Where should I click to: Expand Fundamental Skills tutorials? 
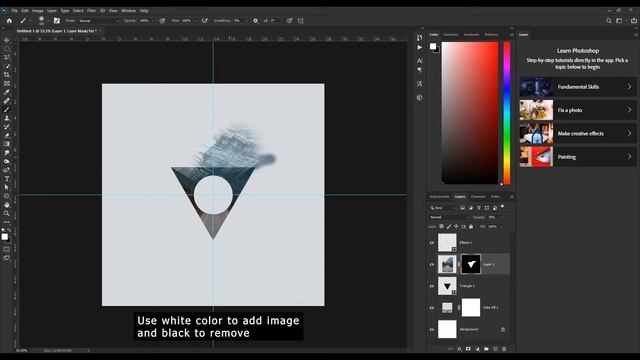629,87
